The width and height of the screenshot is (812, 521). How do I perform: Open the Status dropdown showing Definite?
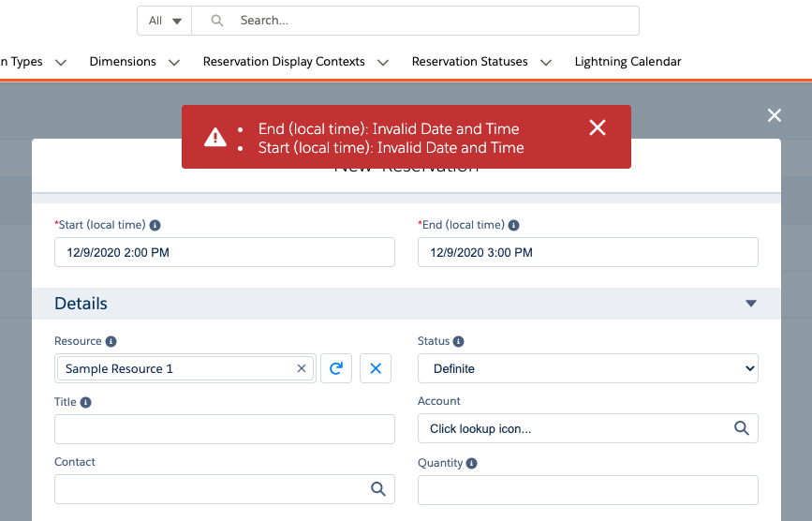[x=587, y=368]
